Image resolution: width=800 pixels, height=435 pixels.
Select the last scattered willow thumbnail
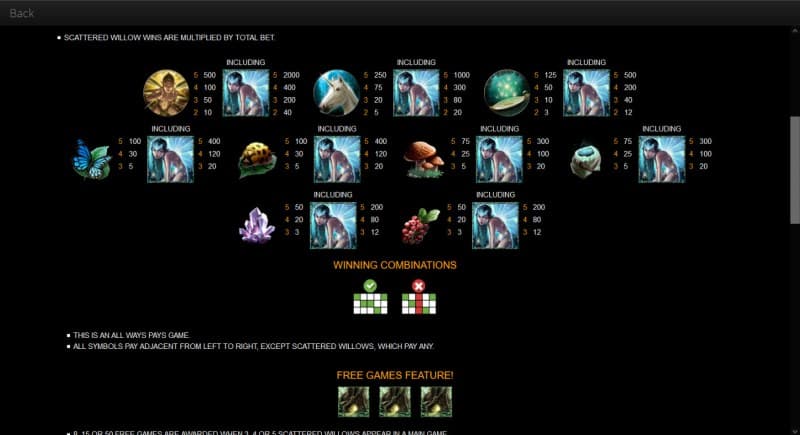(x=436, y=402)
